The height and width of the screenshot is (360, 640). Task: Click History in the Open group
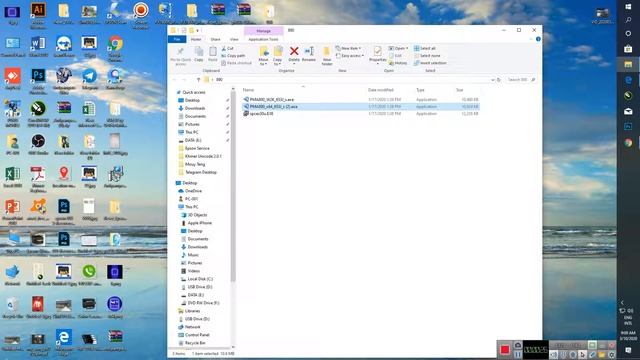pyautogui.click(x=398, y=63)
